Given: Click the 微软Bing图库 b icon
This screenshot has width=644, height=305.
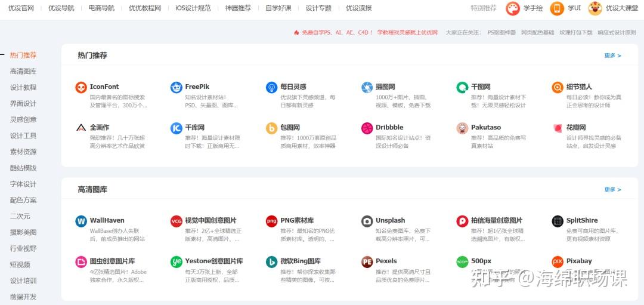Looking at the screenshot, I should pyautogui.click(x=271, y=261).
